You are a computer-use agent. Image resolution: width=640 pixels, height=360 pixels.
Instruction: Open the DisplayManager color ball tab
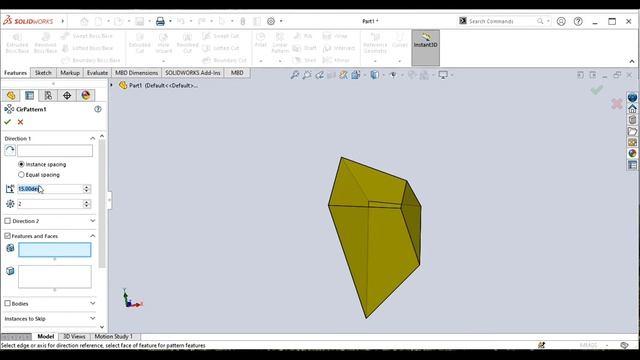(86, 96)
